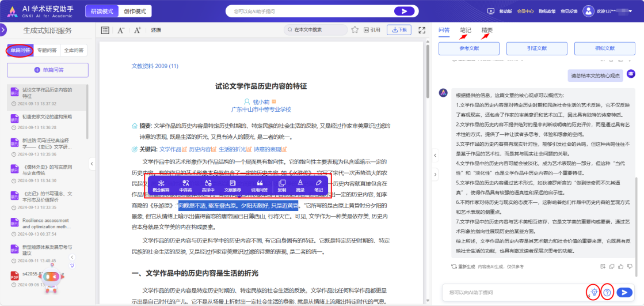
Task: Enter fullscreen reading view
Action: (422, 30)
